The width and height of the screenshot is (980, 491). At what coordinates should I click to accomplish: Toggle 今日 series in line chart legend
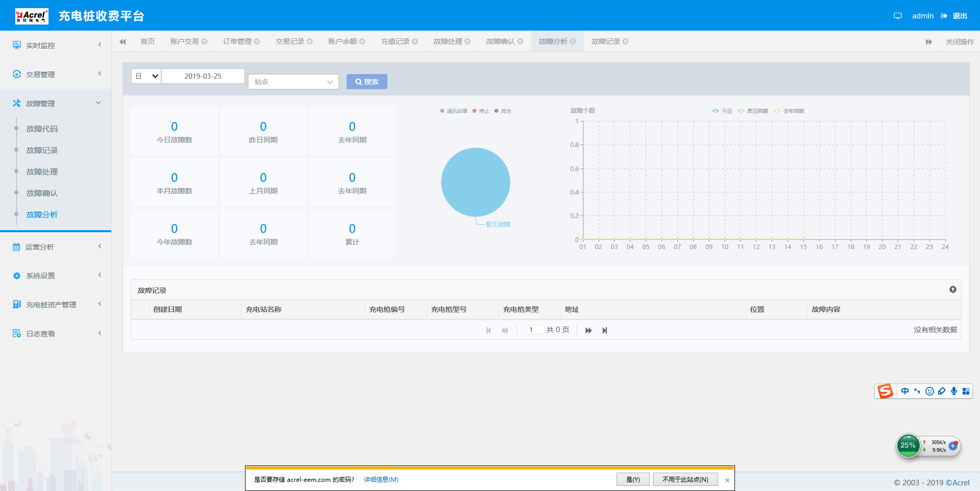722,111
